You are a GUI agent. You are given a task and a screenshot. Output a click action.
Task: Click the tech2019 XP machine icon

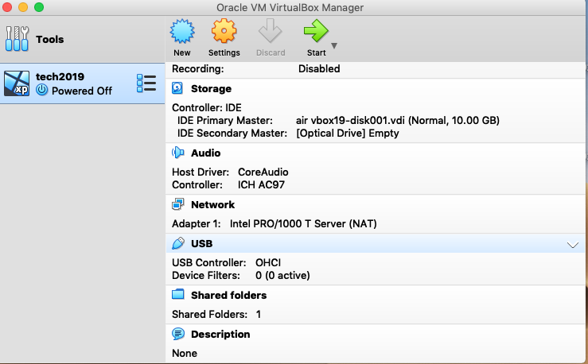[x=17, y=83]
